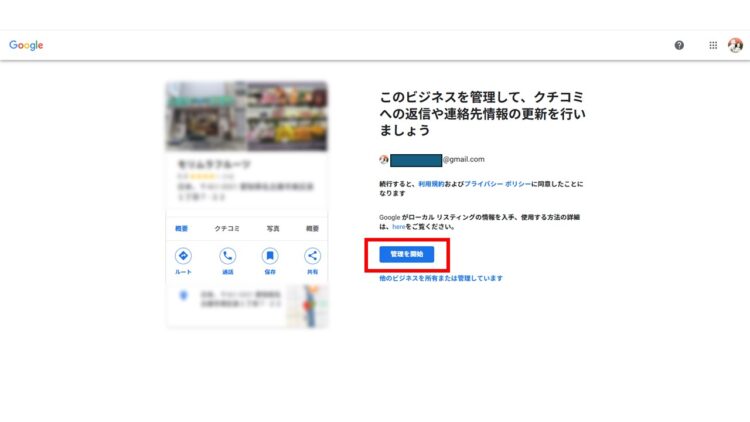Screen dimensions: 750x422
Task: Click 他のビジネスを所有または管理しています link
Action: [x=441, y=278]
